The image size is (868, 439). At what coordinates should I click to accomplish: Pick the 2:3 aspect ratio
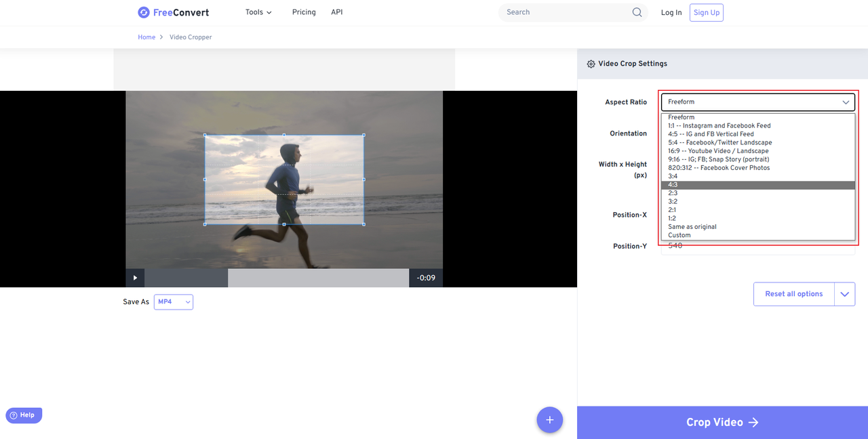758,193
